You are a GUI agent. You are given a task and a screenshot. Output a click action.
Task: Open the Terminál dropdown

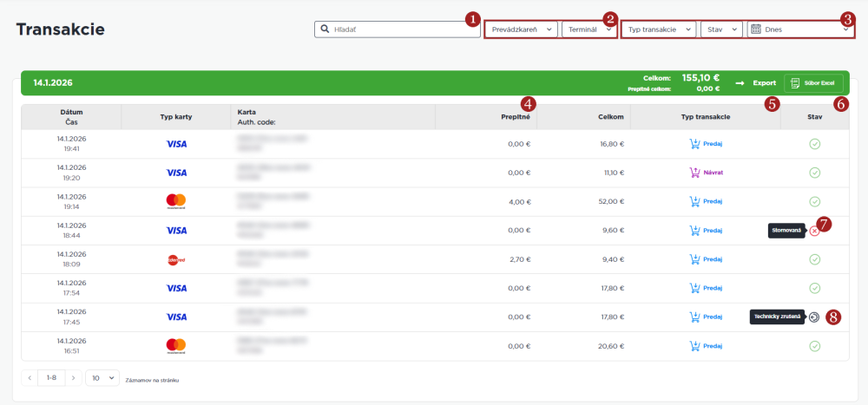pos(588,29)
